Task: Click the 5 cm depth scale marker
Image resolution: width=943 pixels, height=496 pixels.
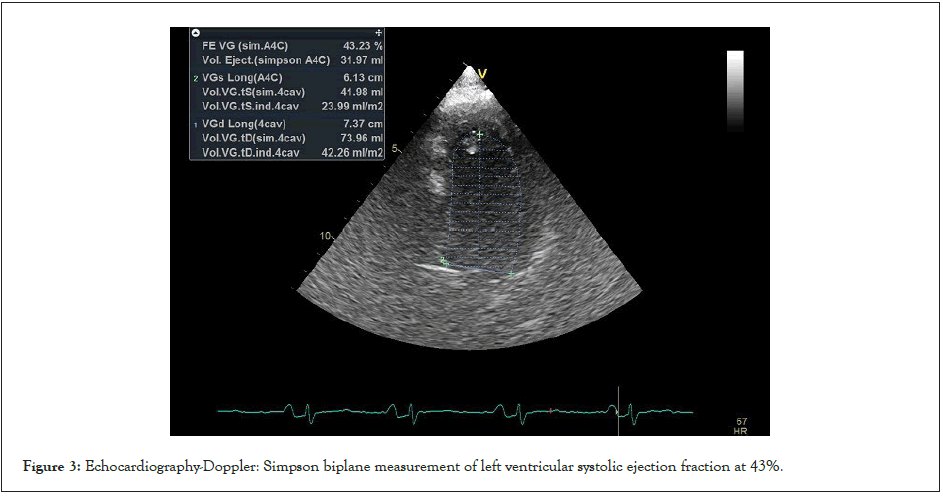Action: tap(394, 148)
